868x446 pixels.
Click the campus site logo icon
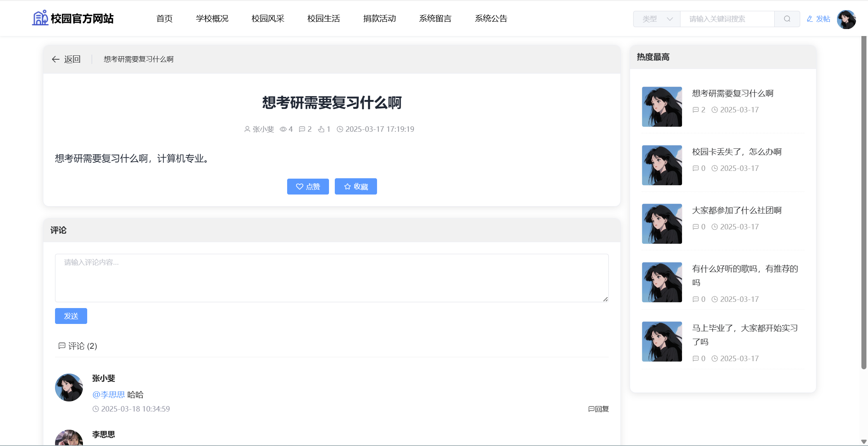(x=40, y=18)
